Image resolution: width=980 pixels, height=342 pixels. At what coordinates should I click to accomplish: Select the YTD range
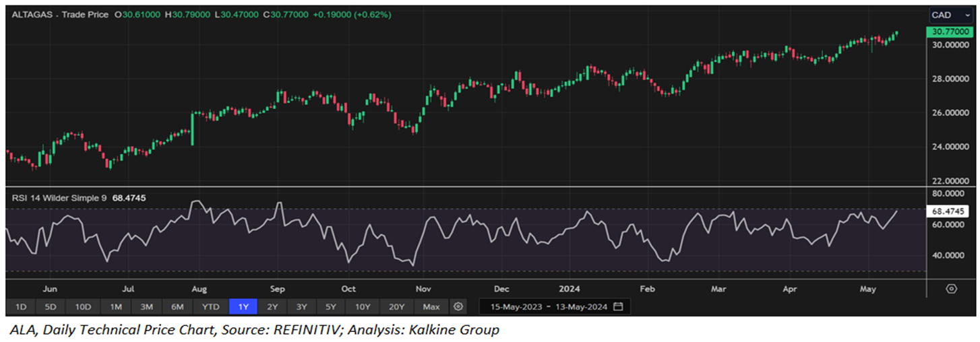click(x=211, y=307)
